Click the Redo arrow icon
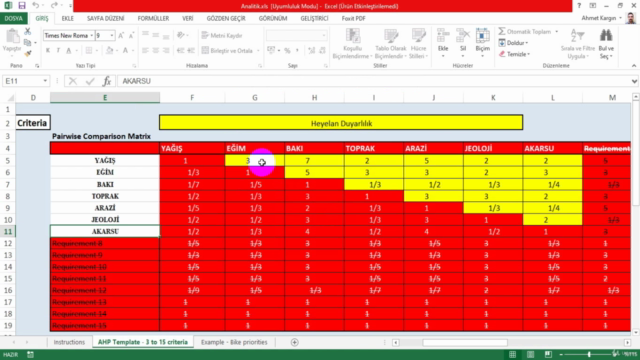640x360 pixels. click(54, 6)
